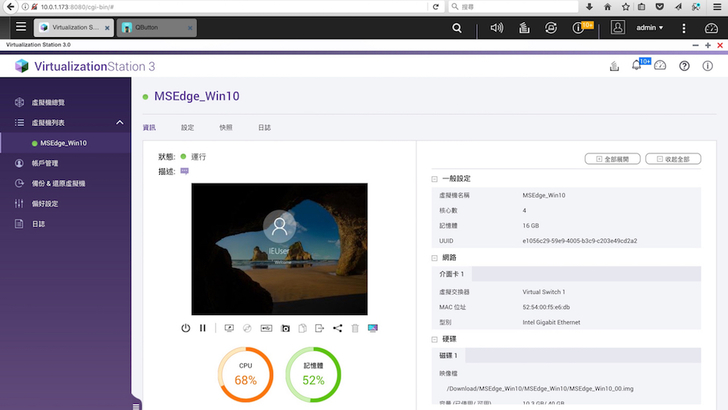Open the help question mark icon

[x=684, y=66]
